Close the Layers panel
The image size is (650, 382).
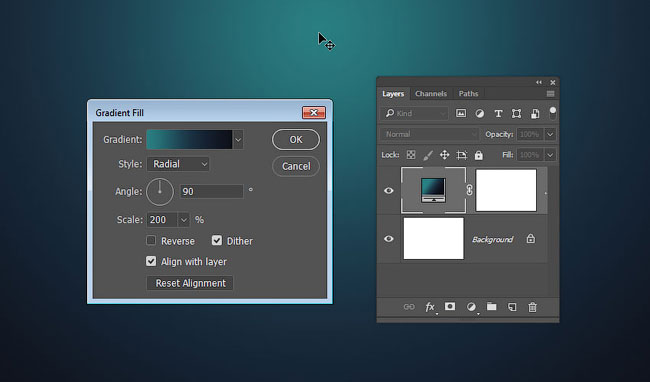tap(553, 82)
